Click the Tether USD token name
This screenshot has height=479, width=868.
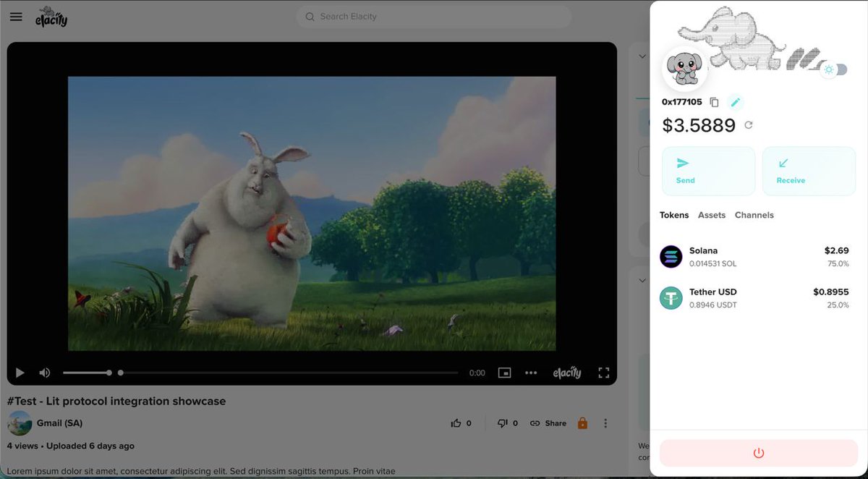point(713,292)
